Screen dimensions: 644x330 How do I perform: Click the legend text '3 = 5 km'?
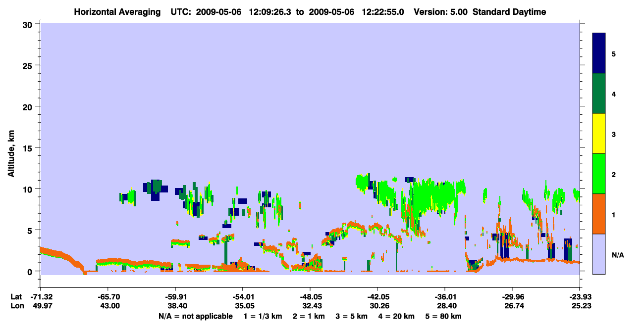352,316
